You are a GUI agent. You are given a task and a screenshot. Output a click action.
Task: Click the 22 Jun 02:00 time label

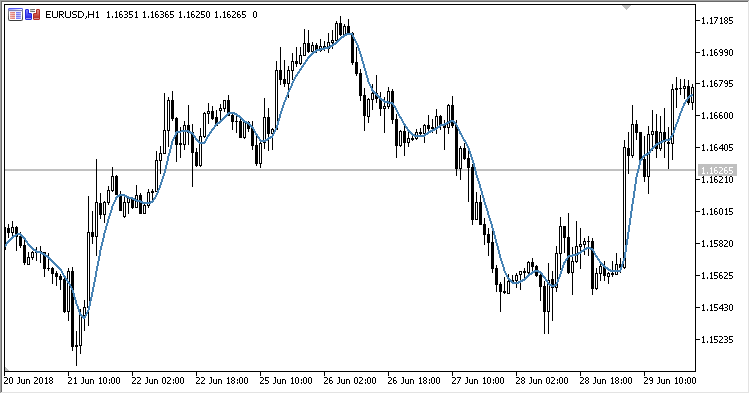pyautogui.click(x=158, y=381)
